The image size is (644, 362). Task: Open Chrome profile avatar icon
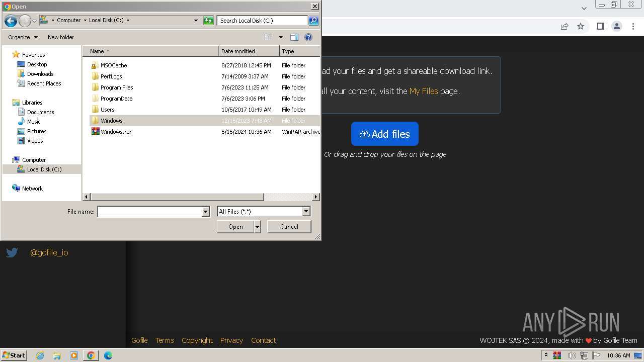(x=617, y=26)
